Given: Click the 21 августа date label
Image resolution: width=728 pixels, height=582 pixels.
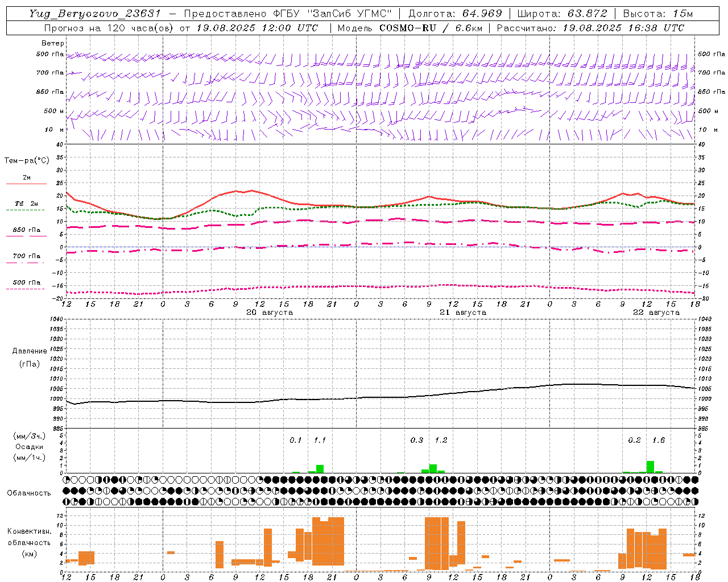Looking at the screenshot, I should point(463,313).
